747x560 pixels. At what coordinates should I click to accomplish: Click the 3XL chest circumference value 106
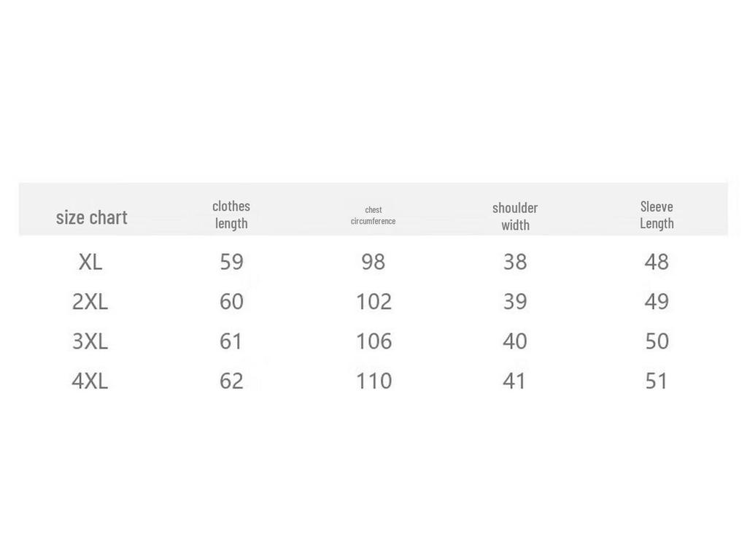(373, 341)
